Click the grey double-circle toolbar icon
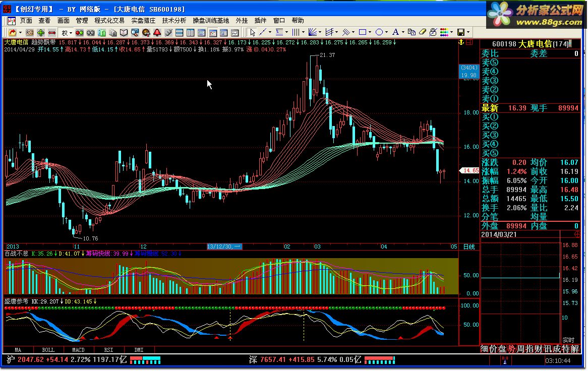The width and height of the screenshot is (588, 371). click(90, 33)
